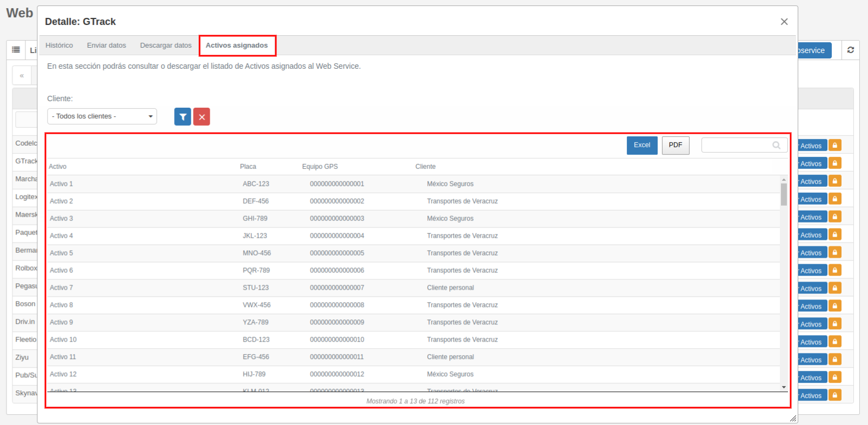Viewport: 868px width, 425px height.
Task: Click the table vertical scrollbar thumb
Action: (784, 194)
